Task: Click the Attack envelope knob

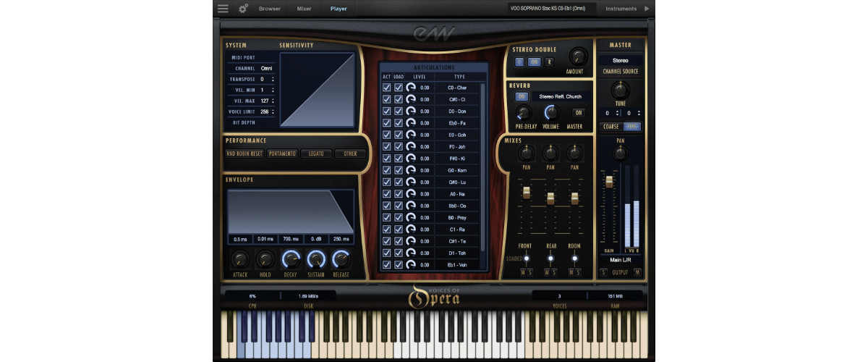Action: pyautogui.click(x=240, y=258)
